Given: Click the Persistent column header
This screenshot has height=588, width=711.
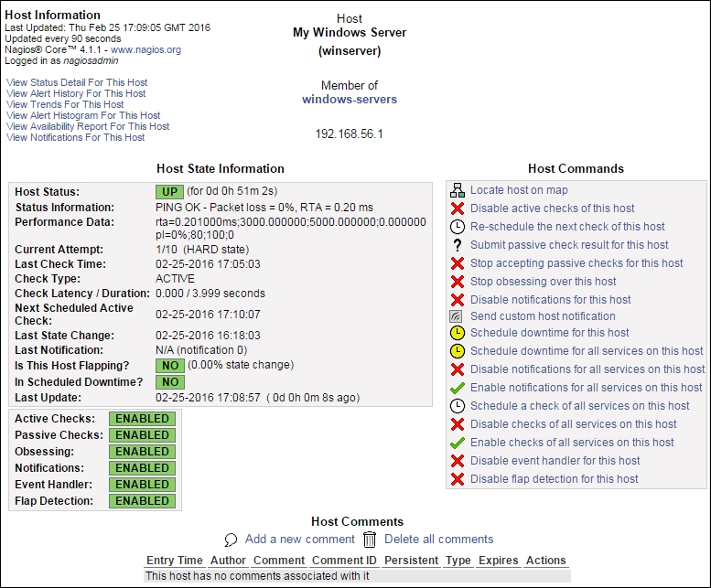Looking at the screenshot, I should (x=411, y=561).
